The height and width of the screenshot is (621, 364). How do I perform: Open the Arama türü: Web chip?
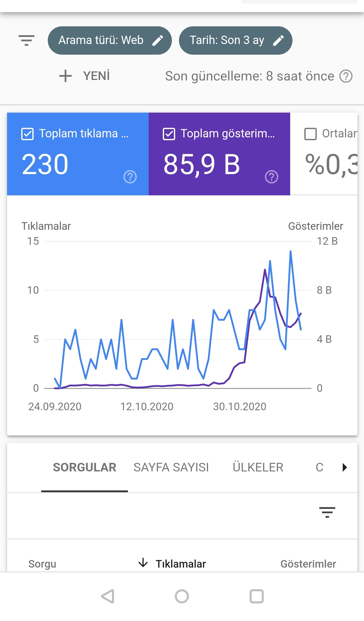point(110,40)
